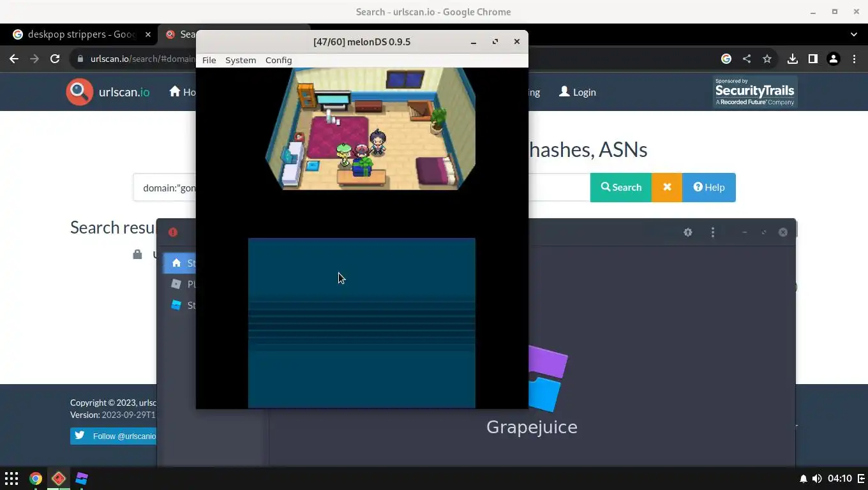Click the Chrome forward arrow
868x490 pixels.
tap(34, 59)
